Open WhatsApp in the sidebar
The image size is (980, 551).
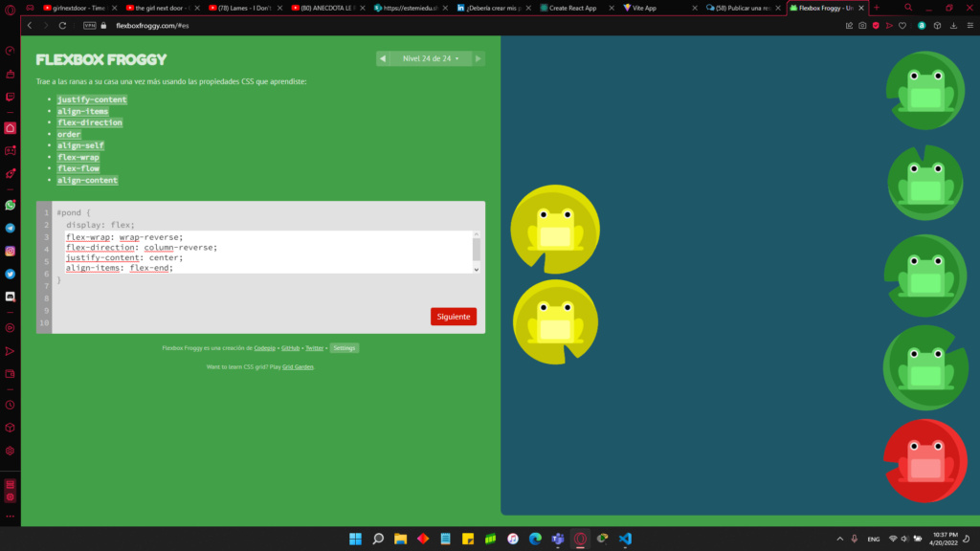pos(10,205)
